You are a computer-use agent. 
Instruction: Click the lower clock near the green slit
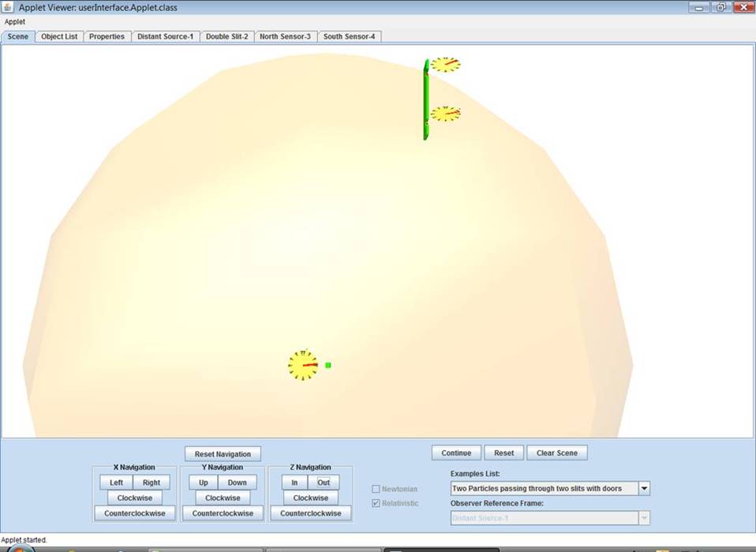(x=447, y=113)
